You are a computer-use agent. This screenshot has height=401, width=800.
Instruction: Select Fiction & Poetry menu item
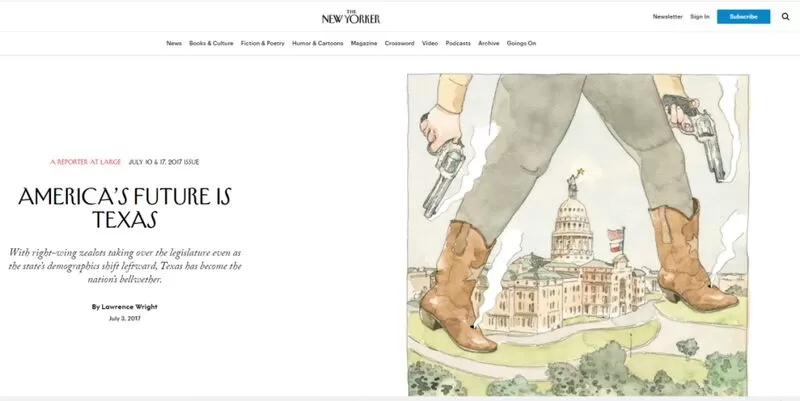tap(263, 43)
